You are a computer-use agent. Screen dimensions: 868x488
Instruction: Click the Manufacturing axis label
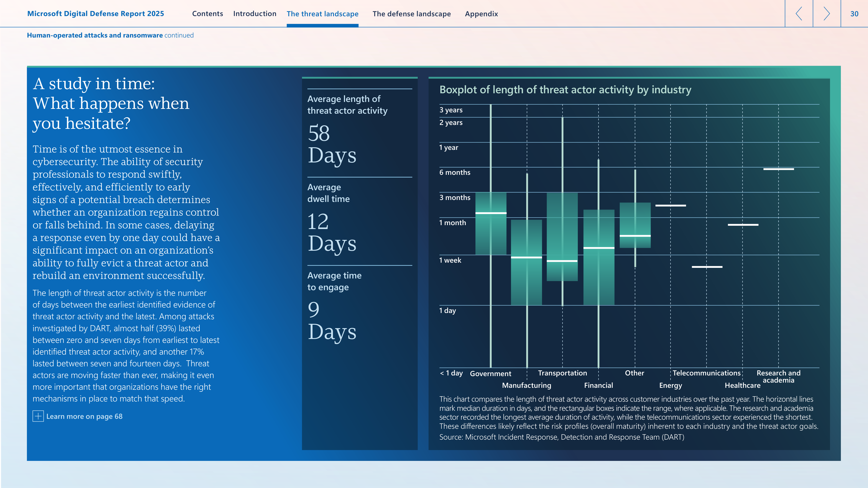527,385
